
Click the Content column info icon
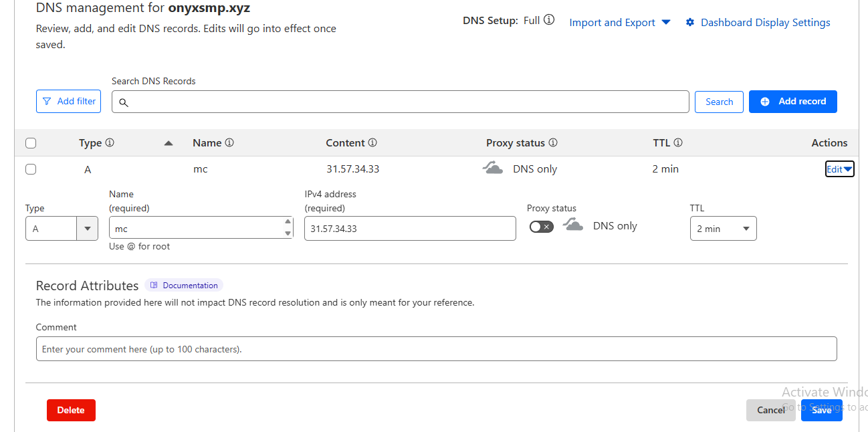pos(372,142)
